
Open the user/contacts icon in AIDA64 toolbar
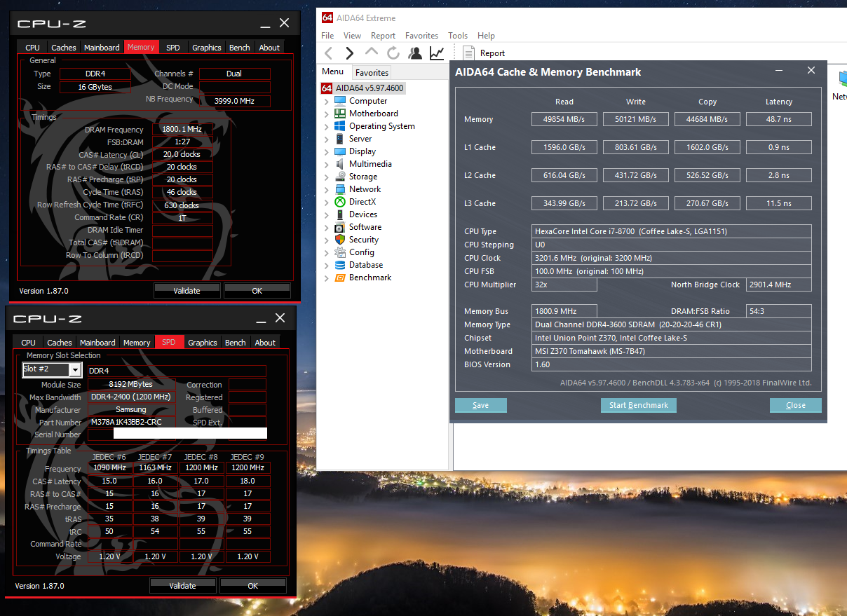point(415,53)
